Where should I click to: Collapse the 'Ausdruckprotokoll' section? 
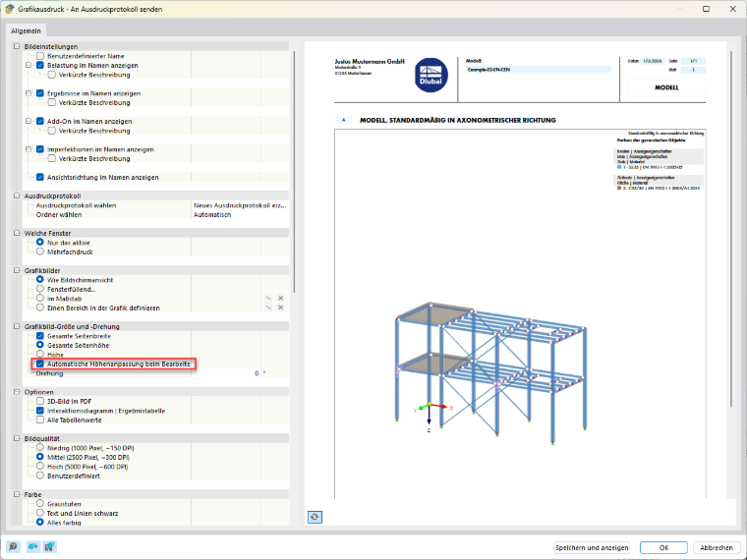point(17,196)
